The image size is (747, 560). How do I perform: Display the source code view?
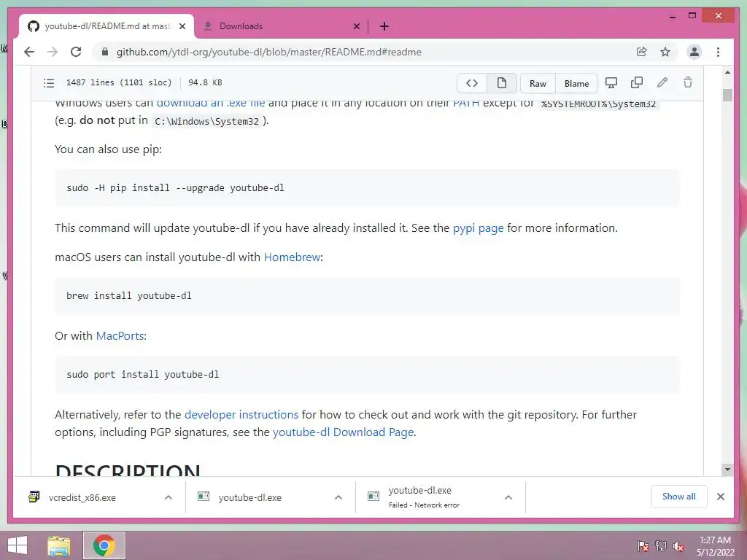point(472,83)
